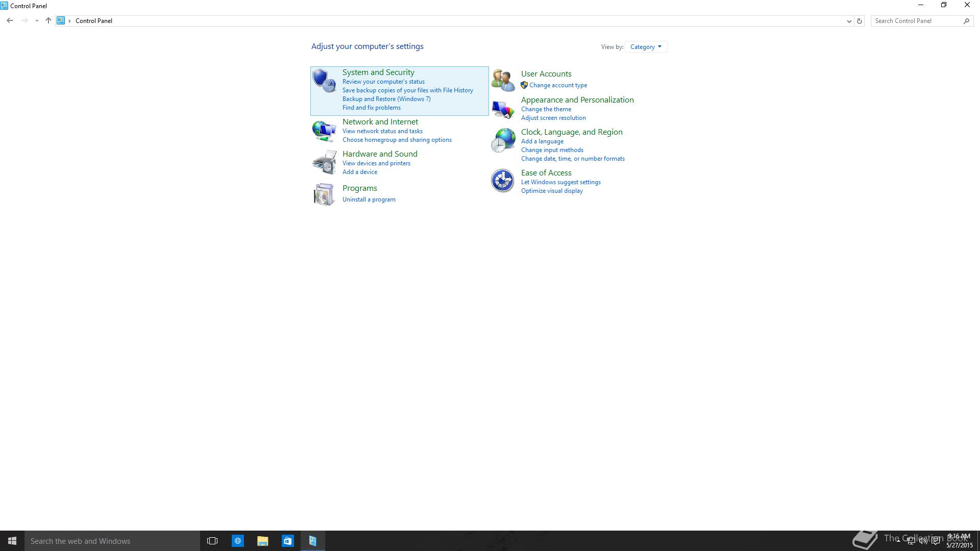Expand the recent locations dropdown arrow
980x551 pixels.
tap(37, 21)
